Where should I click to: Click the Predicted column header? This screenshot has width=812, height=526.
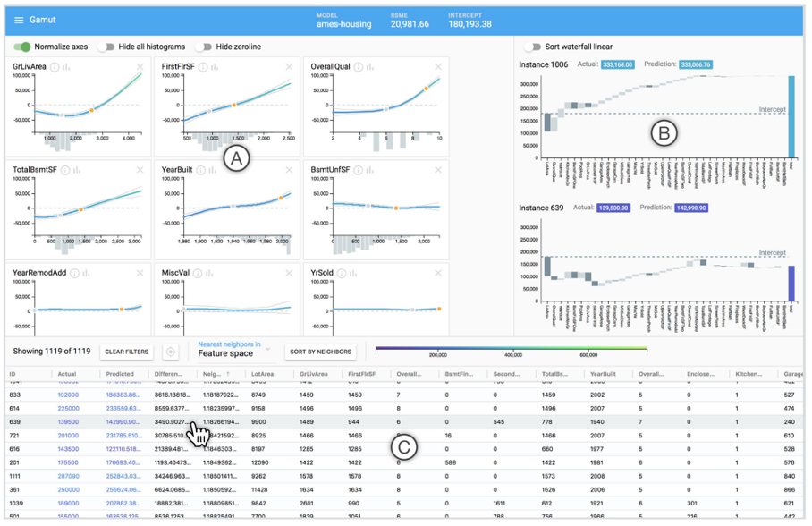(x=121, y=374)
